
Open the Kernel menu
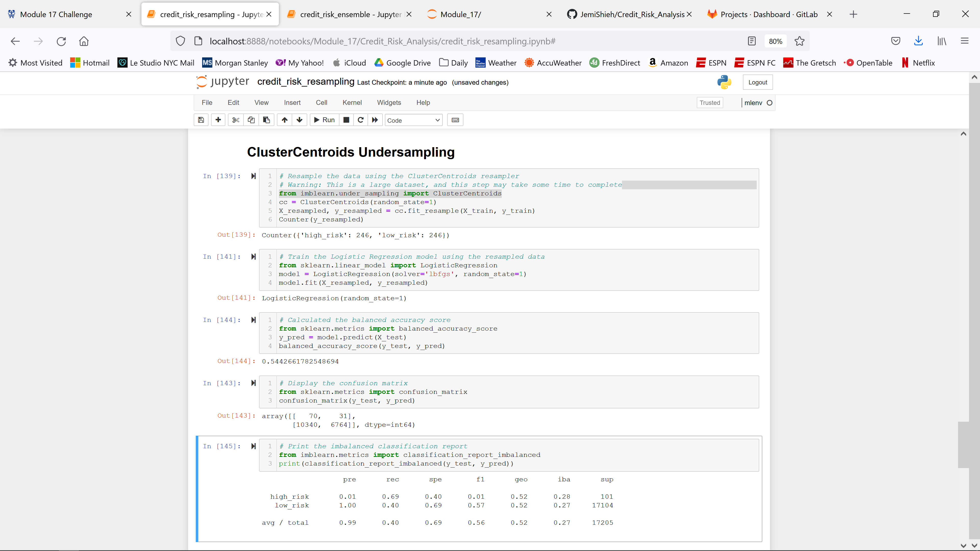352,103
